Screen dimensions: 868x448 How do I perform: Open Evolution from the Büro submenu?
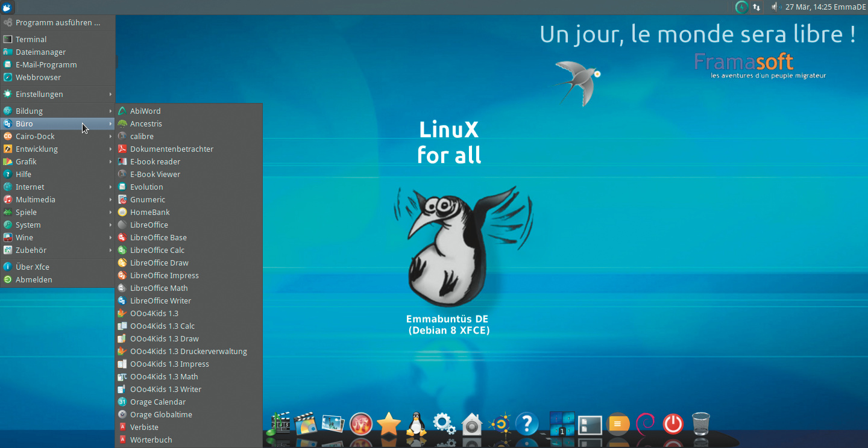click(189, 187)
